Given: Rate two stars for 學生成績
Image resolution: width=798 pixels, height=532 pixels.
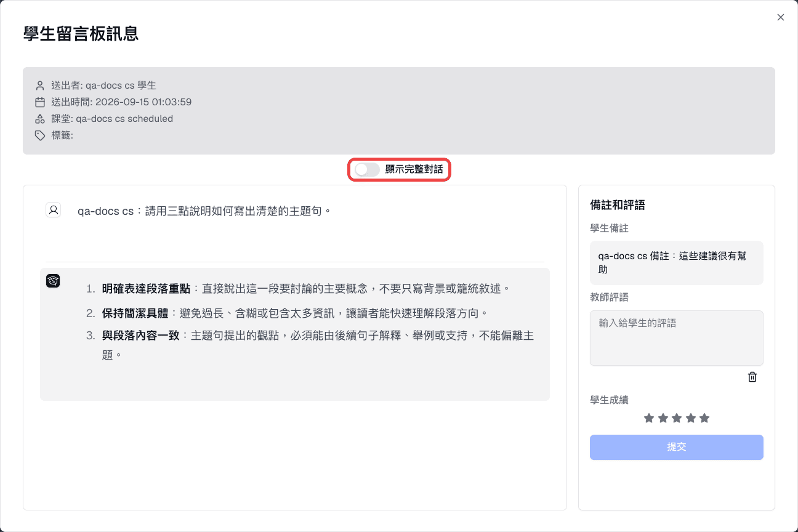Looking at the screenshot, I should tap(663, 418).
